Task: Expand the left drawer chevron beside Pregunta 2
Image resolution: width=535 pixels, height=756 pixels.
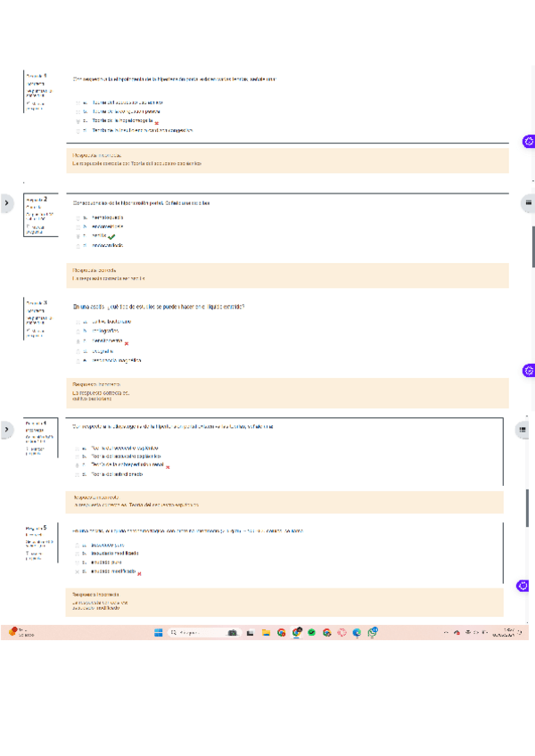Action: point(7,203)
